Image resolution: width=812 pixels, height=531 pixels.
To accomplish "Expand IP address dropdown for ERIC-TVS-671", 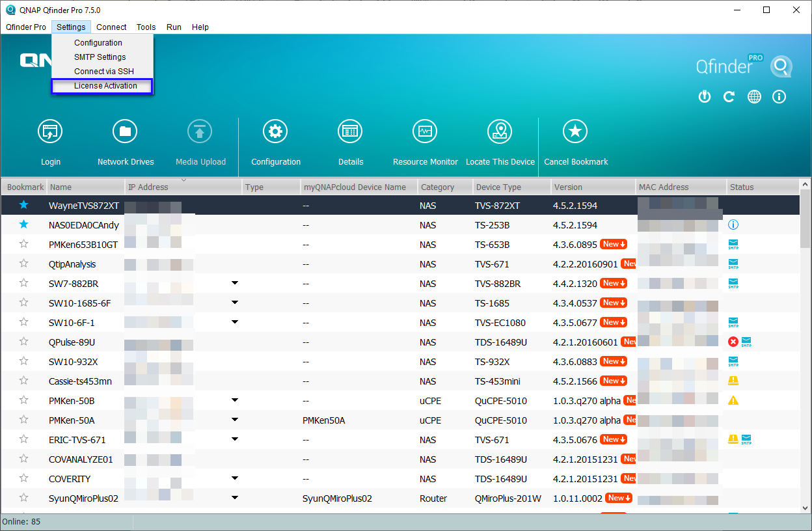I will (235, 439).
